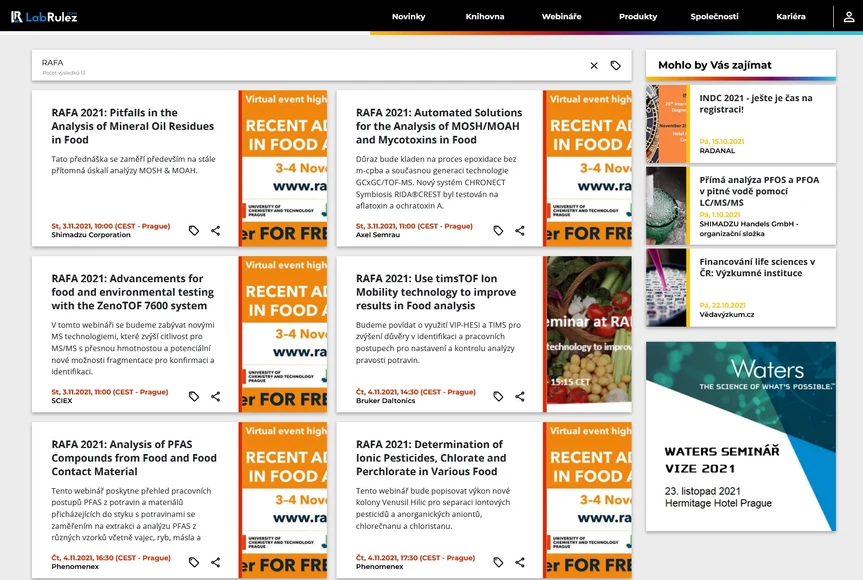
Task: Open Kariéra menu item
Action: point(791,17)
